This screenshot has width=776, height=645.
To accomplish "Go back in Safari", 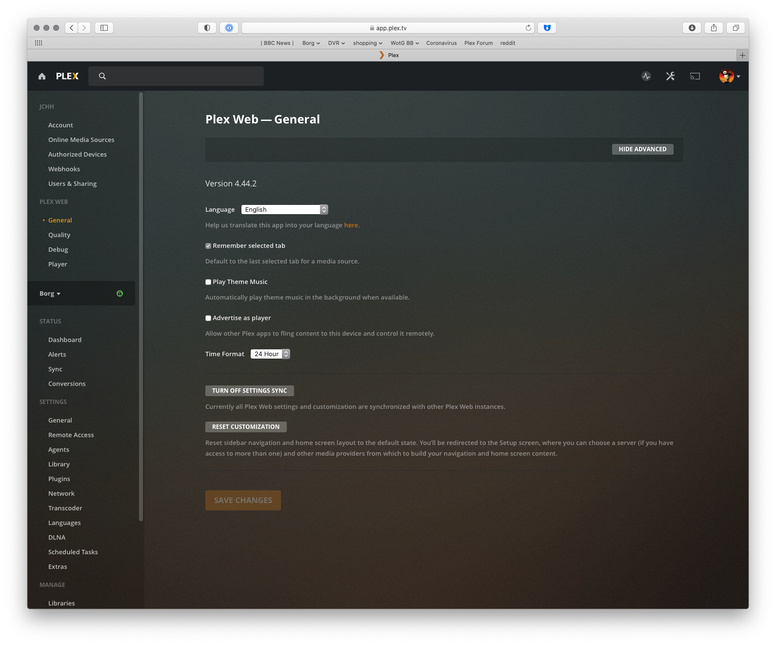I will (x=72, y=28).
